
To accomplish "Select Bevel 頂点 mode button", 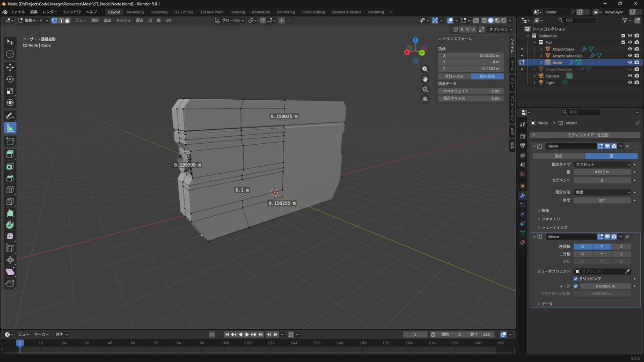I will tap(559, 156).
